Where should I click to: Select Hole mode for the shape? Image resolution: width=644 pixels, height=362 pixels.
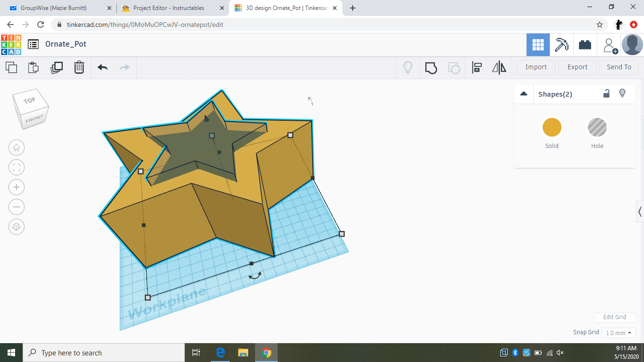click(x=597, y=127)
